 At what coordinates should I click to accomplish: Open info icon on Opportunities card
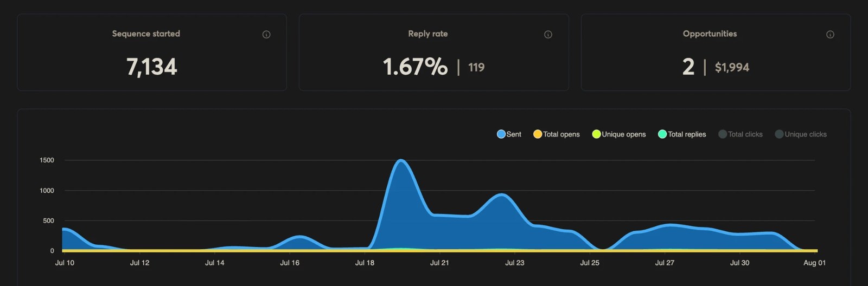[x=830, y=34]
